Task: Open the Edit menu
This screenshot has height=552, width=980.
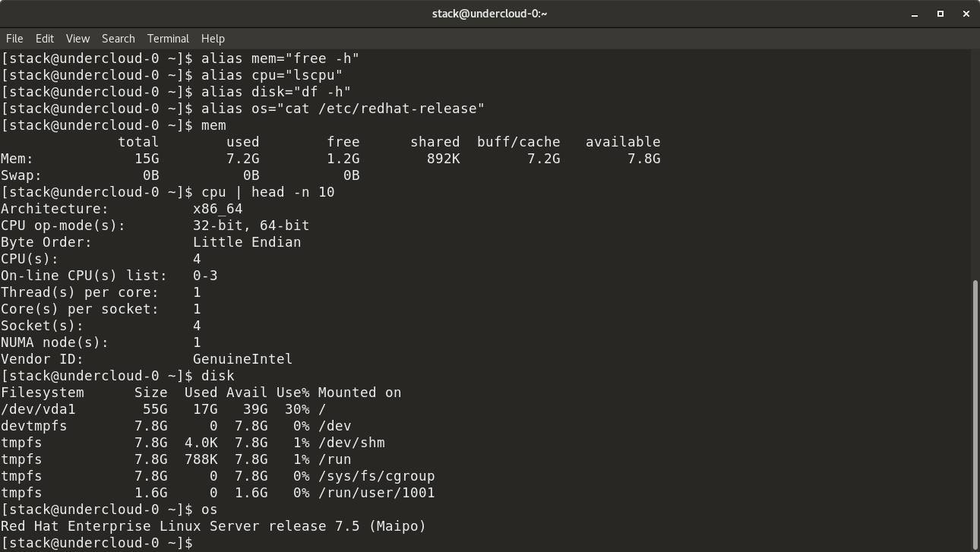Action: point(44,39)
